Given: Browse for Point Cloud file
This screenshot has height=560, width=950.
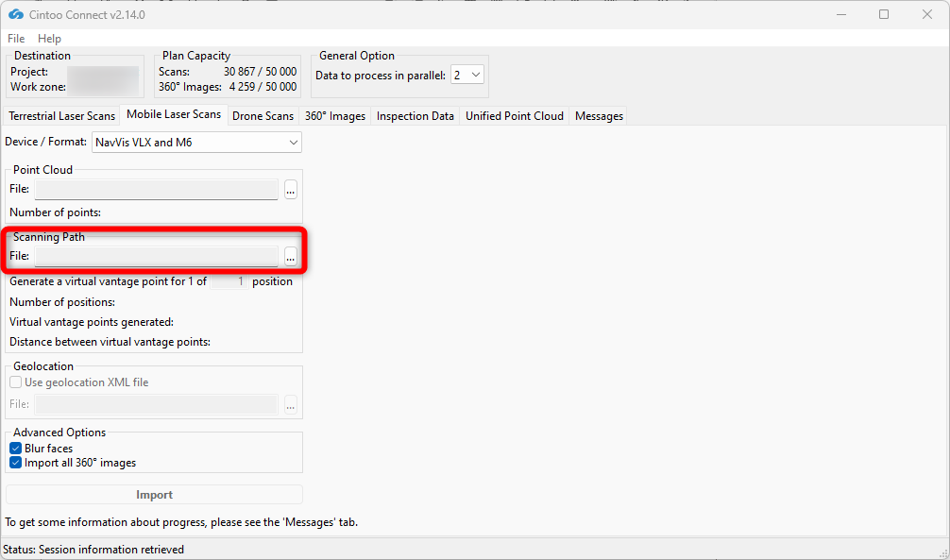Looking at the screenshot, I should pyautogui.click(x=291, y=190).
